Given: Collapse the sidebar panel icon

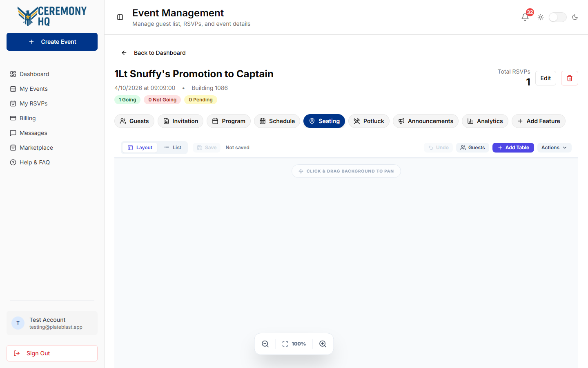Looking at the screenshot, I should pyautogui.click(x=120, y=17).
